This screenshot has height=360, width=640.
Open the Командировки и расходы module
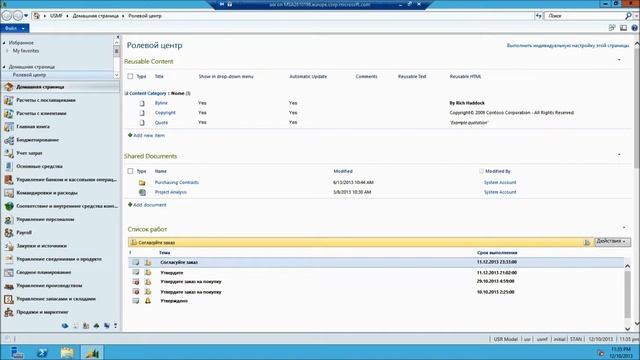tap(47, 193)
